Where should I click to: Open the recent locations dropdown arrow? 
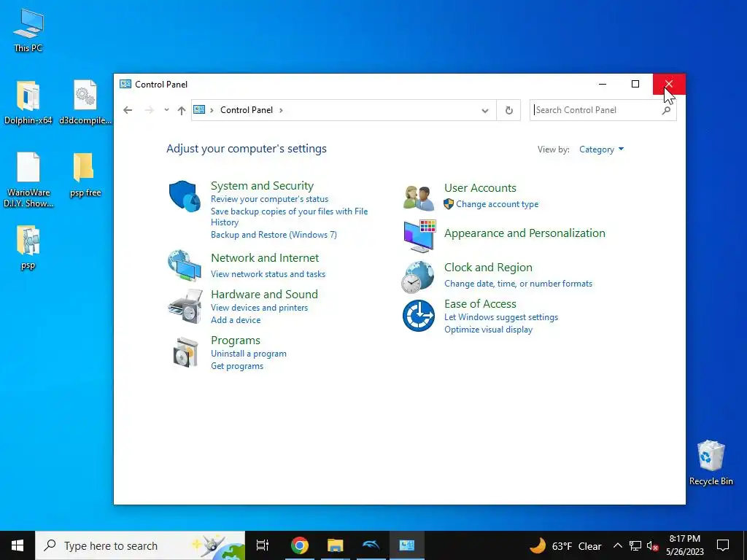[166, 109]
